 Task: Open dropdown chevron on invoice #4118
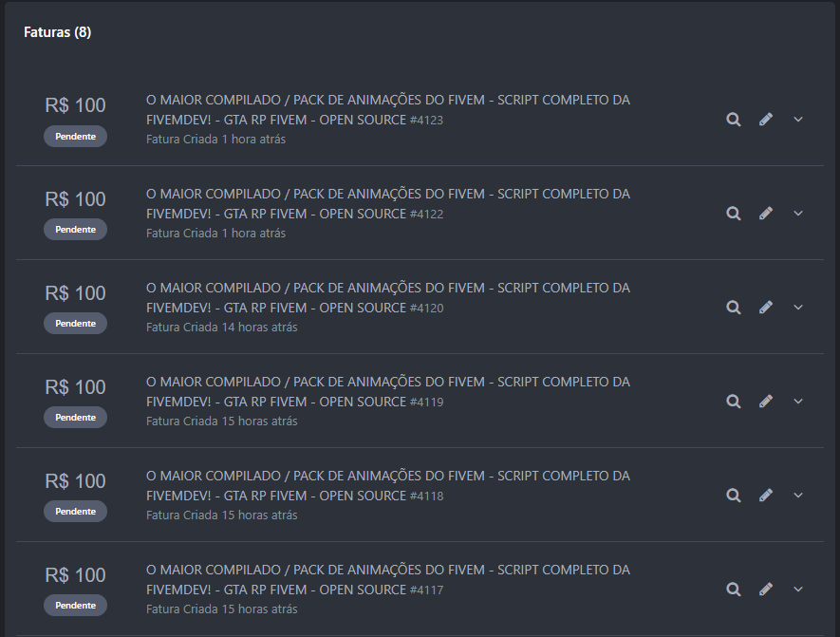(x=798, y=496)
